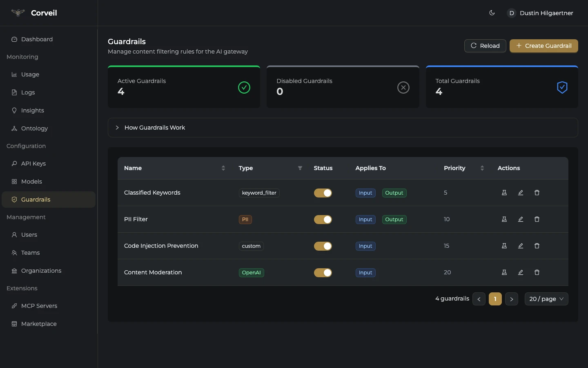Delete the Code Injection Prevention guardrail
588x368 pixels.
click(537, 246)
